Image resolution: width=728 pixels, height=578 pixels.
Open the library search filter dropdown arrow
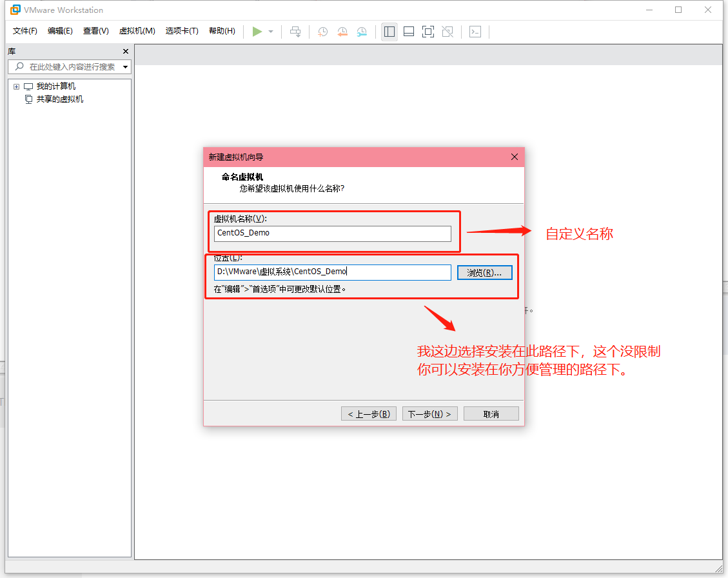click(125, 67)
